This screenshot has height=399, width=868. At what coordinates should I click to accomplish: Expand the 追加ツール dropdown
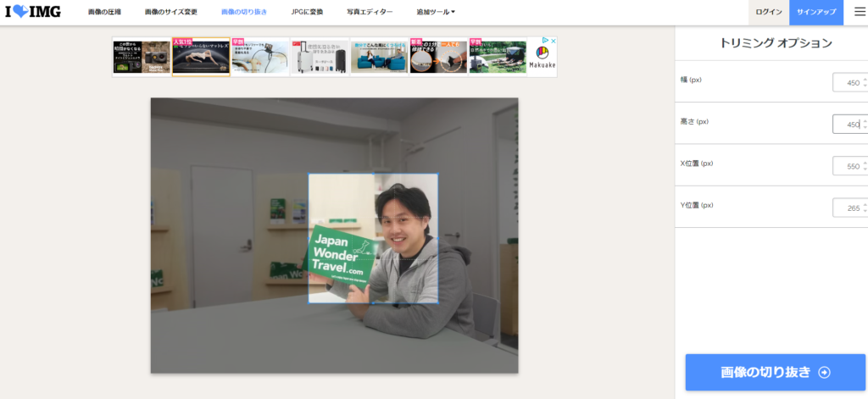[436, 13]
